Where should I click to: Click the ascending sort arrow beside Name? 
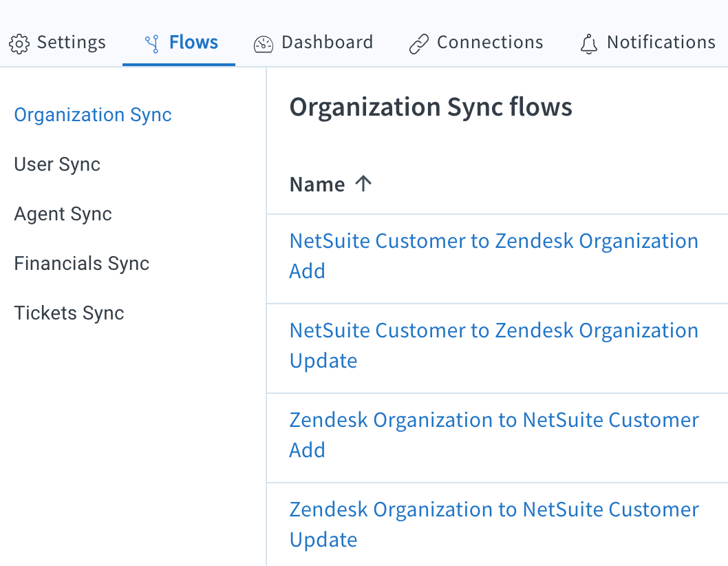364,183
